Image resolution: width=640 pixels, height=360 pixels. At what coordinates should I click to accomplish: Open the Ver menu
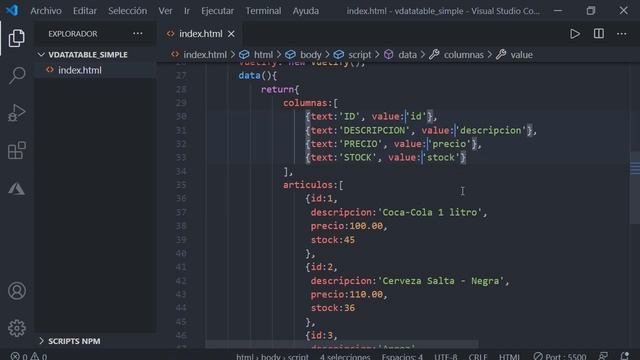(165, 11)
